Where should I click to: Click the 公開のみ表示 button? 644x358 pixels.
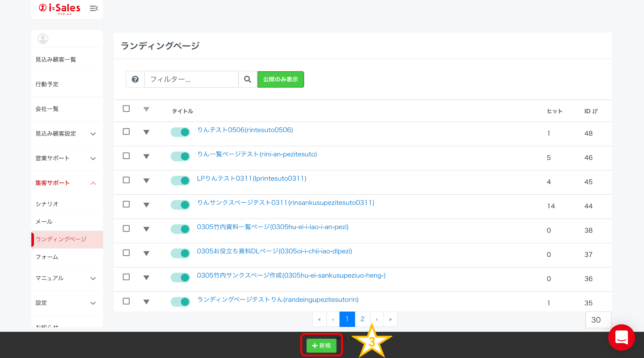pos(281,79)
